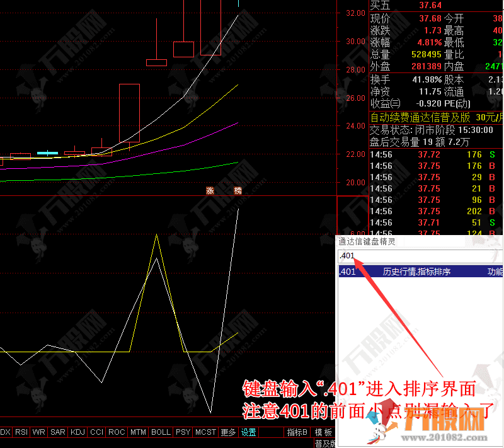Click the 盘后交易量 19 line

tap(420, 142)
